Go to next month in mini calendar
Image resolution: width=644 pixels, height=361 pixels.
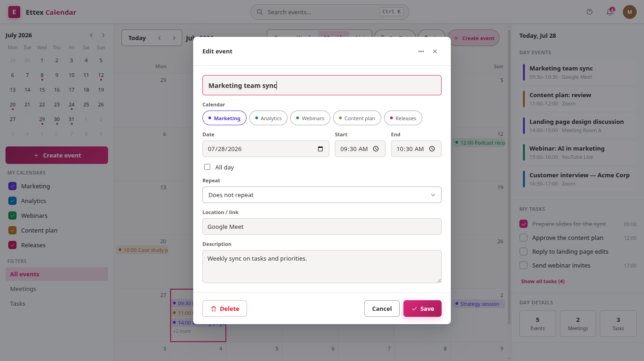(103, 35)
